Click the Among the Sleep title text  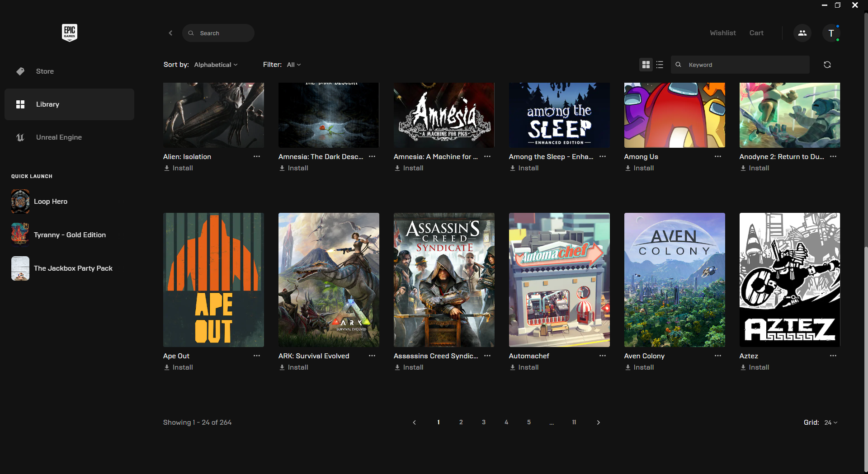[x=551, y=157]
